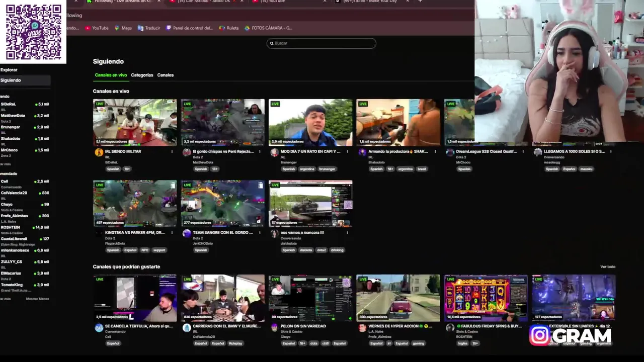The image size is (644, 362).
Task: Open options menu on Armando la productora card
Action: point(435,151)
